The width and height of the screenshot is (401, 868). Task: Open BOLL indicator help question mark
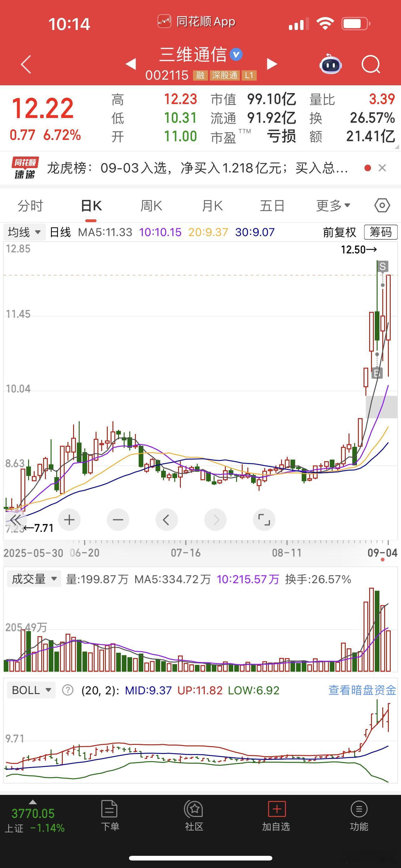point(68,691)
